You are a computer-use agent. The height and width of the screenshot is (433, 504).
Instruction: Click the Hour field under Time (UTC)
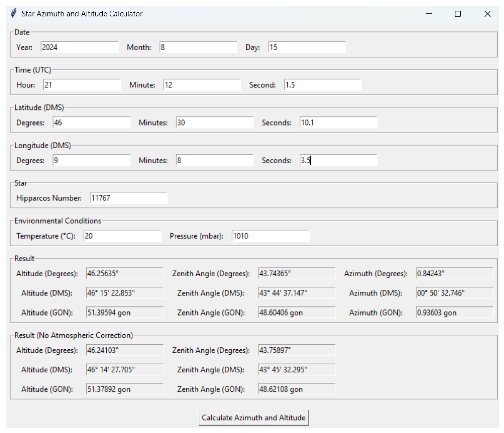coord(82,85)
